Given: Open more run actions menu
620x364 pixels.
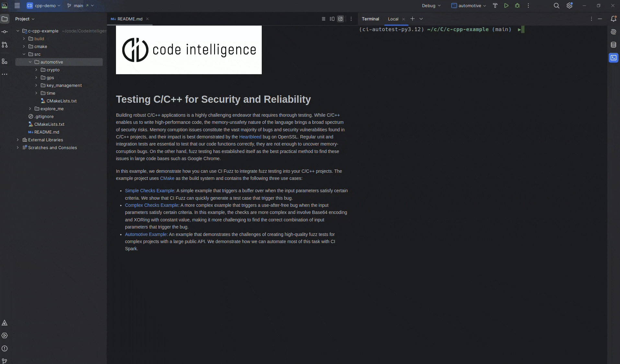Looking at the screenshot, I should click(x=528, y=6).
